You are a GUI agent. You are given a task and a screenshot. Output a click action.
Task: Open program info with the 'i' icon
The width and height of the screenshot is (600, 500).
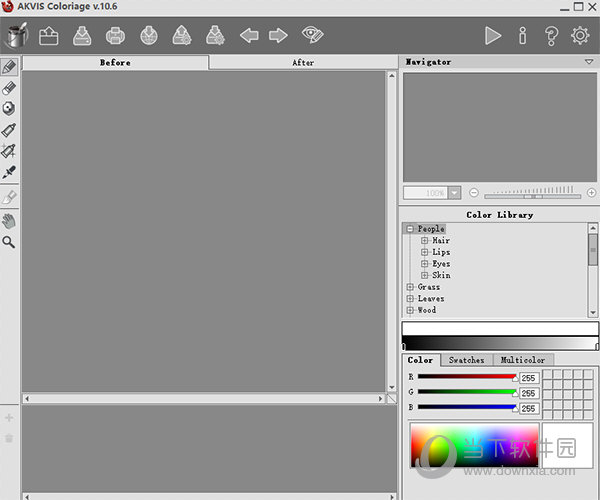[x=522, y=36]
